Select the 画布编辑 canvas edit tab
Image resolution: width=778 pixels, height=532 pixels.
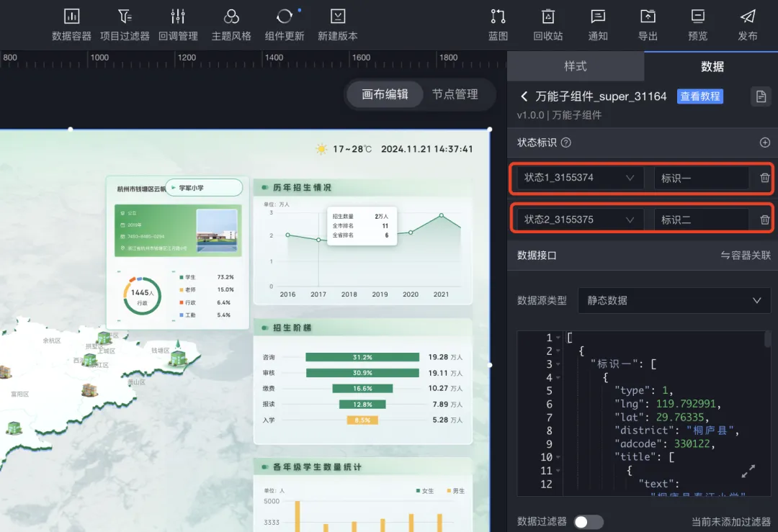[385, 94]
